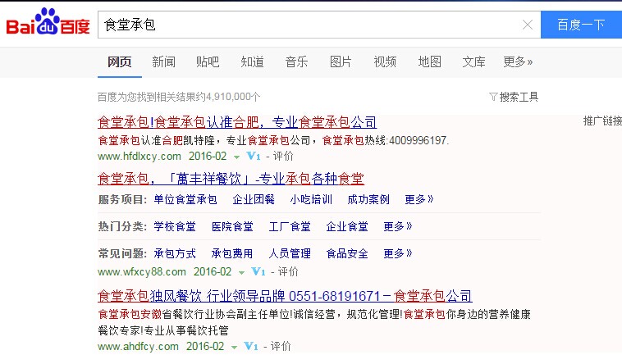This screenshot has width=622, height=364.
Task: Click the www.wfxcy88.com URL text
Action: click(x=142, y=271)
